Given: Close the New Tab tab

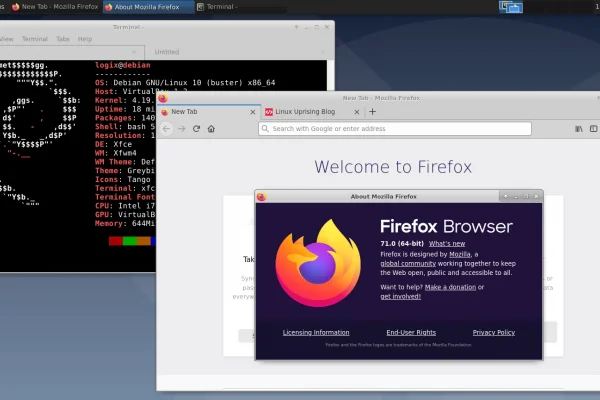Looking at the screenshot, I should (253, 112).
